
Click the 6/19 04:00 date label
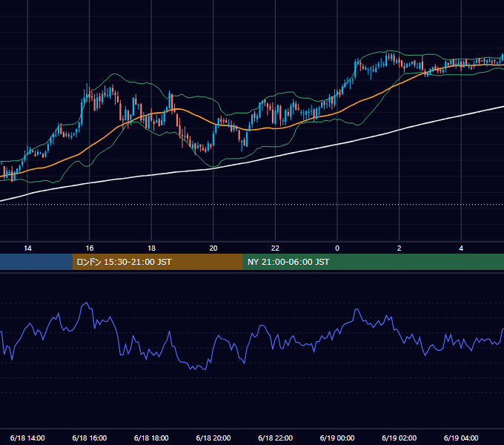point(461,438)
